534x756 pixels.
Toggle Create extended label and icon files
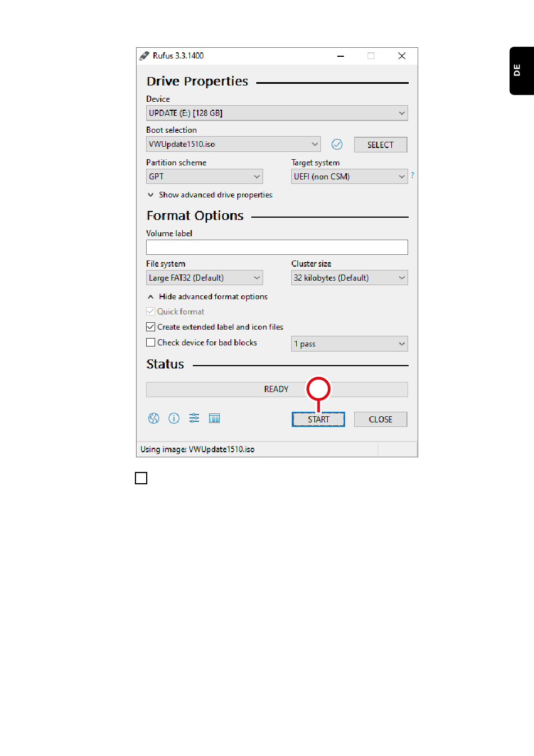[x=151, y=327]
